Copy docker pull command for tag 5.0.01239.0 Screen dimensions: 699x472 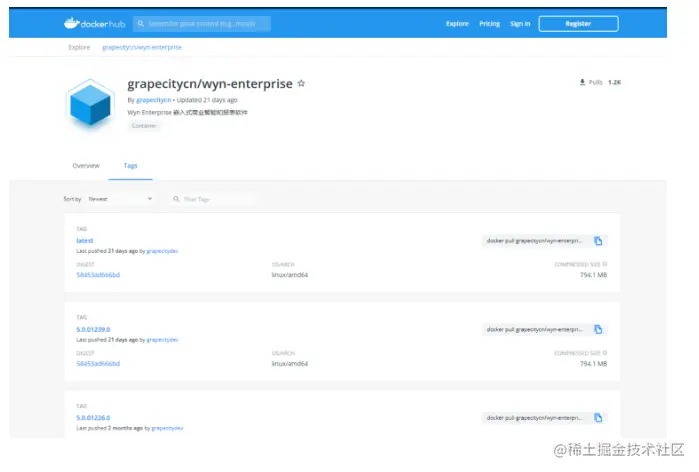coord(598,329)
